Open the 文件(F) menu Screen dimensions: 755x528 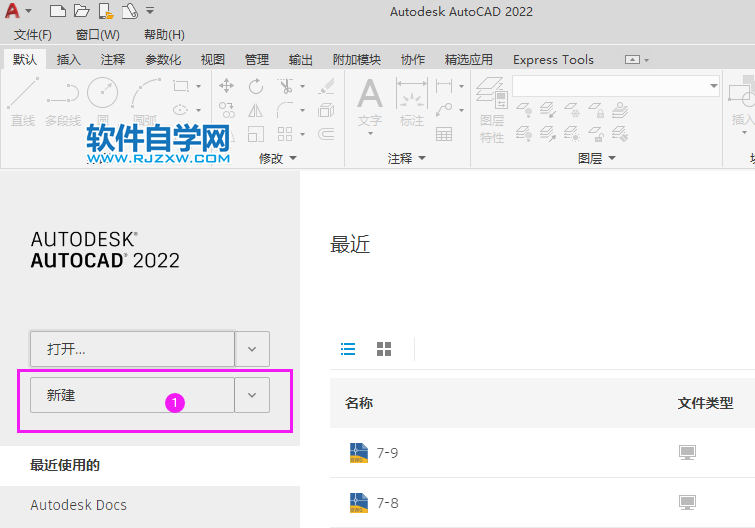click(33, 35)
